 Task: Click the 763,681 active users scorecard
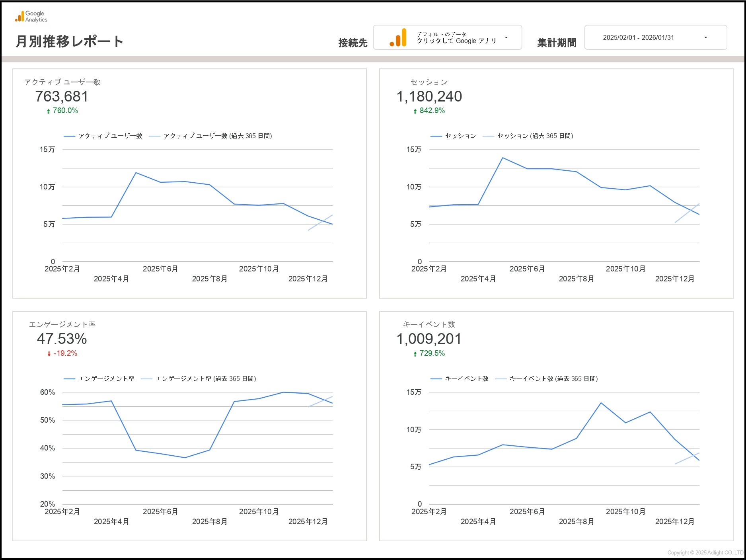[x=62, y=97]
